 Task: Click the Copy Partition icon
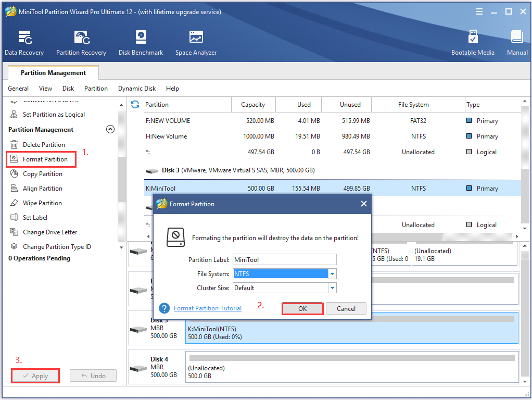pyautogui.click(x=14, y=174)
